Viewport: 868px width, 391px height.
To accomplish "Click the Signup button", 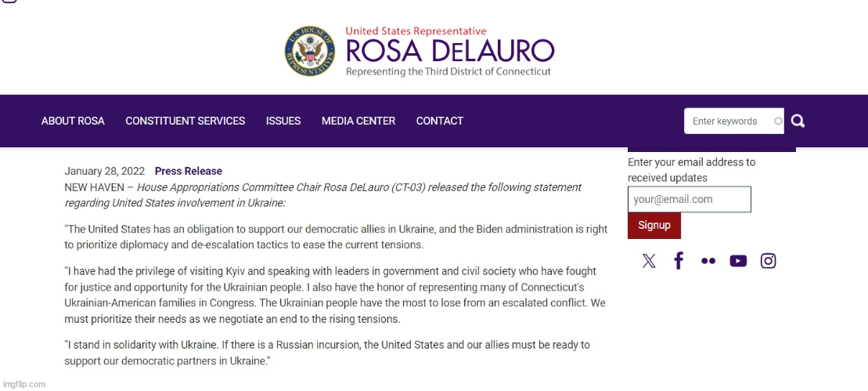I will pos(654,226).
